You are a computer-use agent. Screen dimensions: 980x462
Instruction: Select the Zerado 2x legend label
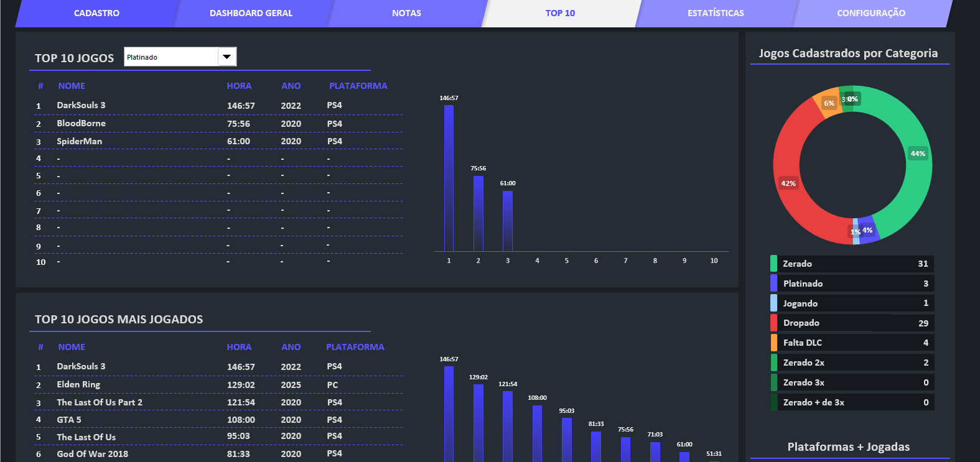[803, 363]
